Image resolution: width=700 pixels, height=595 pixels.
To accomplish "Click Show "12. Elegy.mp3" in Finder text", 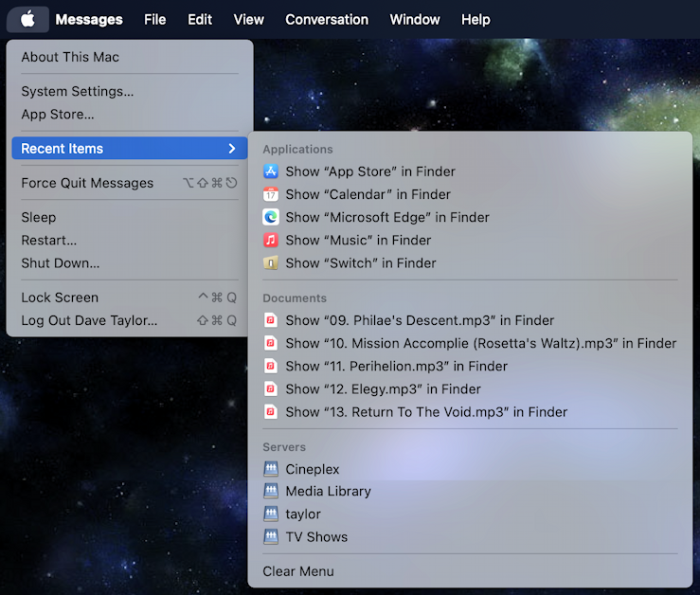I will [x=383, y=388].
